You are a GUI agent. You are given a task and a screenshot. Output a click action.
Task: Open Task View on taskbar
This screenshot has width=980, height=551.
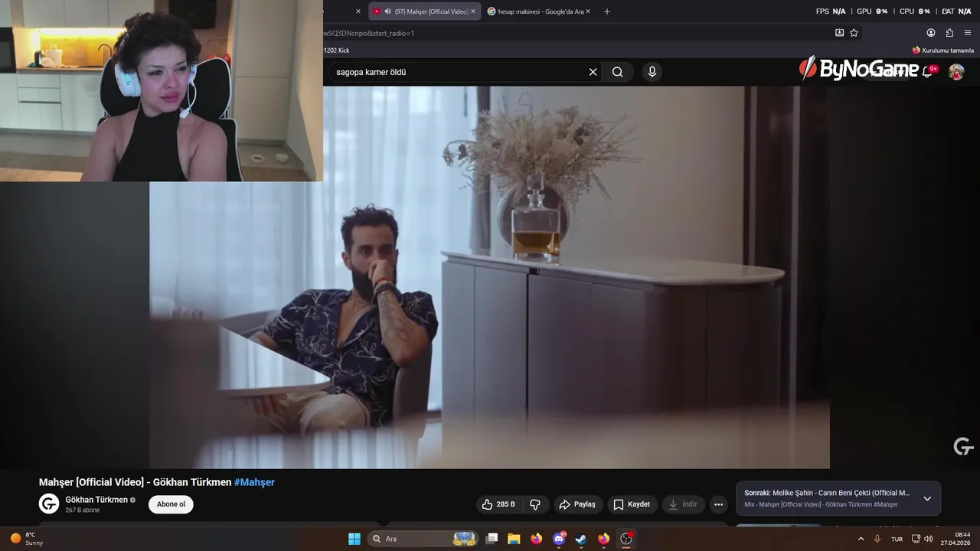tap(492, 539)
